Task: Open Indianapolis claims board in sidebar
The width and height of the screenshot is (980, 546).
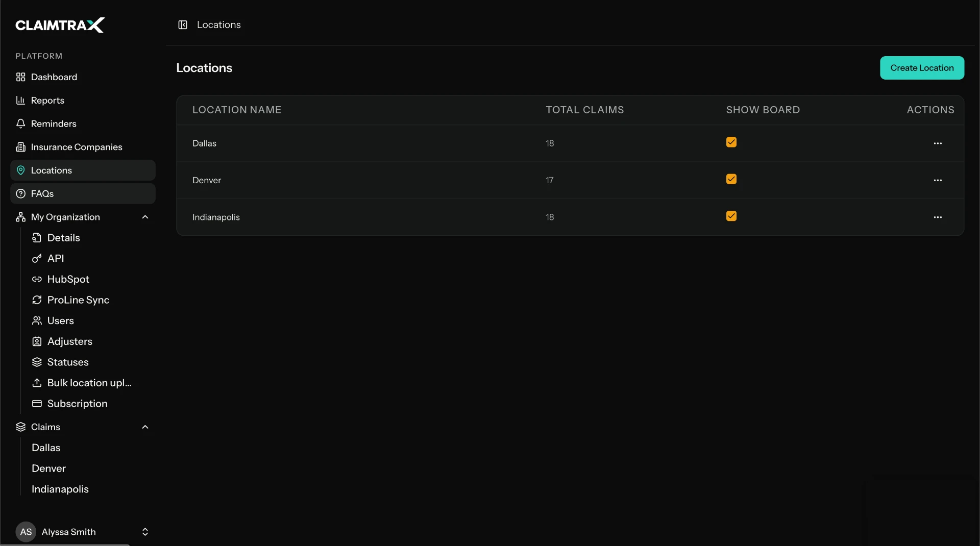Action: pos(60,489)
